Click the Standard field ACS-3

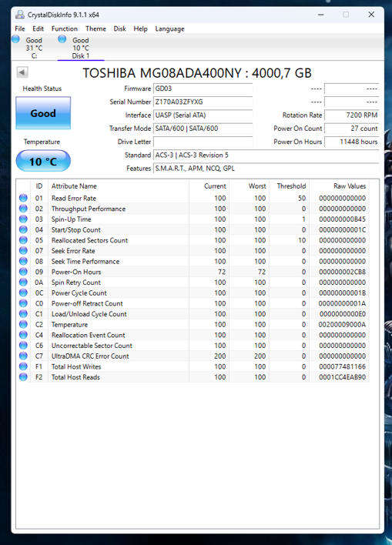(266, 155)
